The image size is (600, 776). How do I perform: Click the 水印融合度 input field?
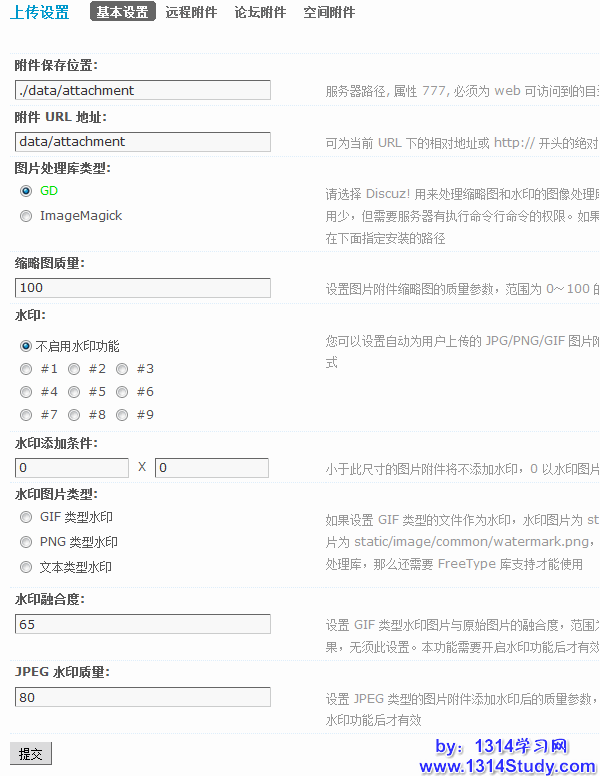coord(143,624)
